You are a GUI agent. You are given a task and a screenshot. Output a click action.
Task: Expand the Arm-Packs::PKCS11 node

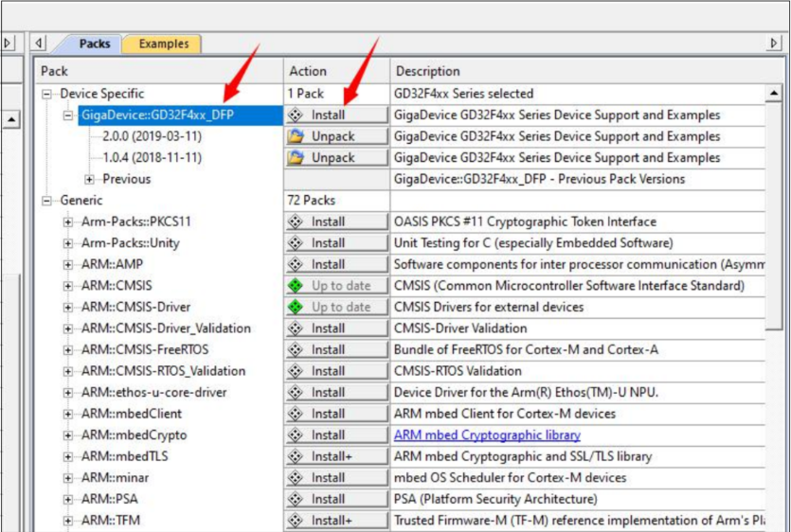click(67, 222)
